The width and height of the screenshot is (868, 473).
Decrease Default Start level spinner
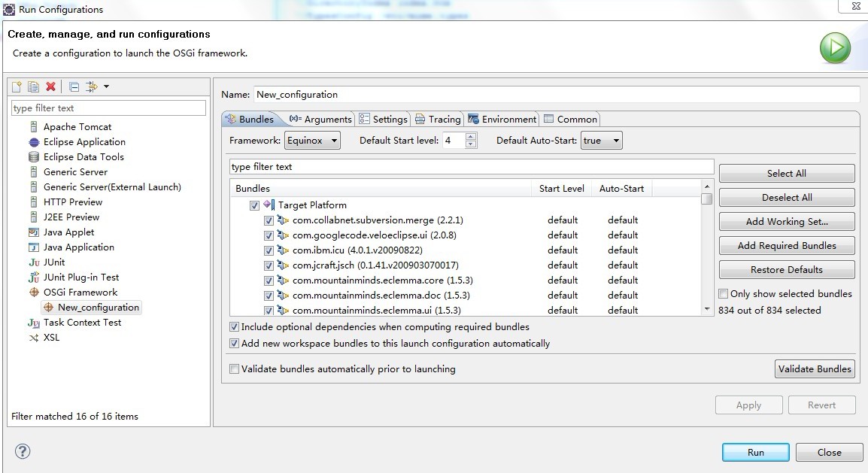tap(471, 144)
